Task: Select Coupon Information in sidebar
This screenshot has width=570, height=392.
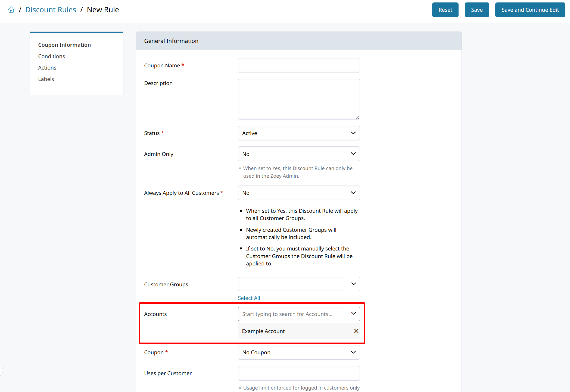Action: 64,45
